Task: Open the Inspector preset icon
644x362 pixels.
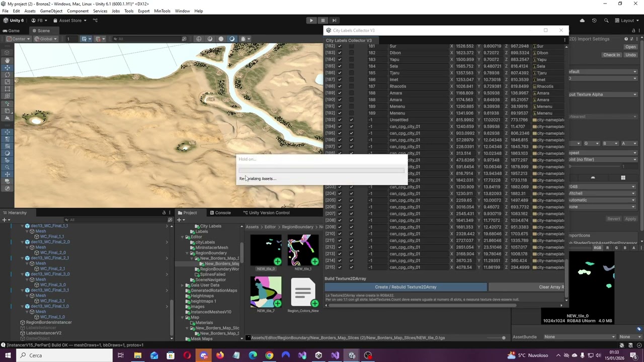Action: pyautogui.click(x=632, y=39)
